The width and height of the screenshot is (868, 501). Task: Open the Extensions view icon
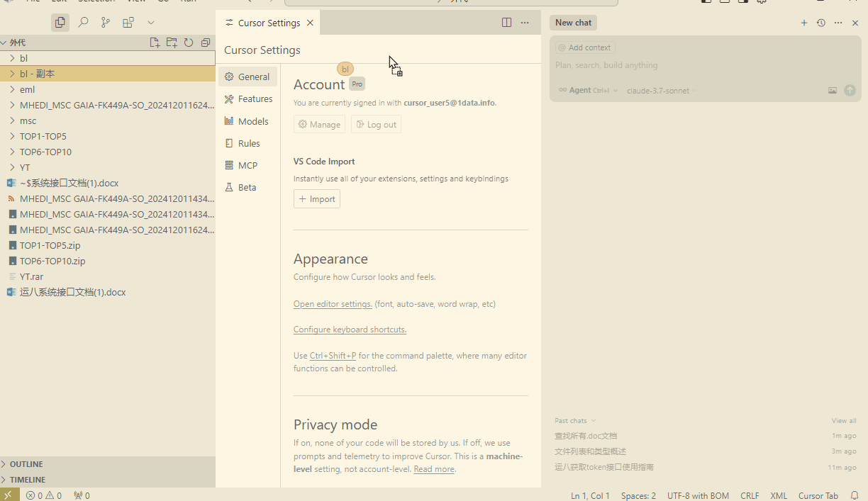coord(128,23)
